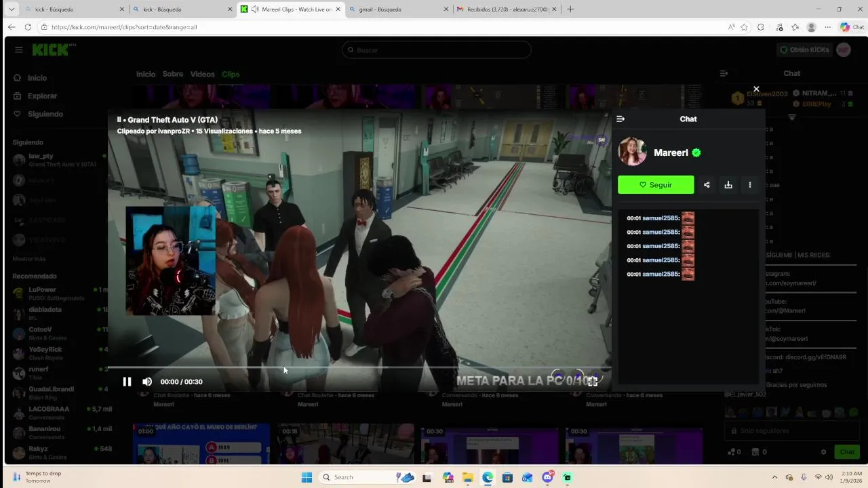The image size is (868, 488).
Task: Open Windows Start menu
Action: [307, 477]
